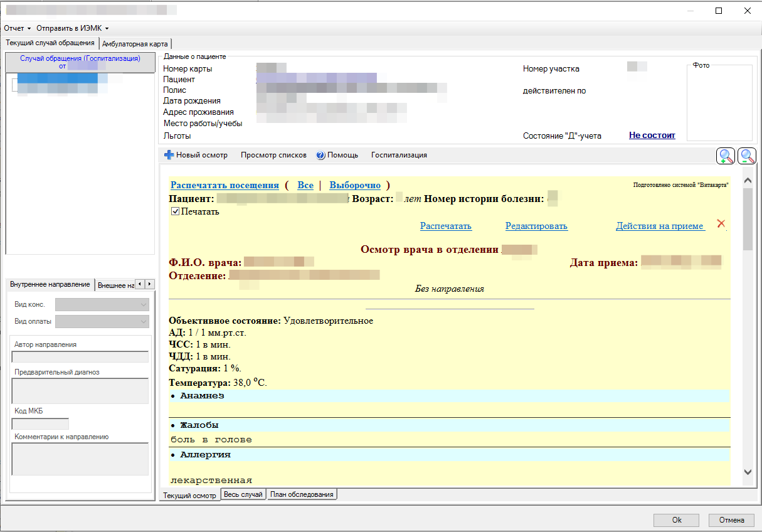Open the Вид оплаты dropdown
Screen dimensions: 762x532
[x=102, y=321]
